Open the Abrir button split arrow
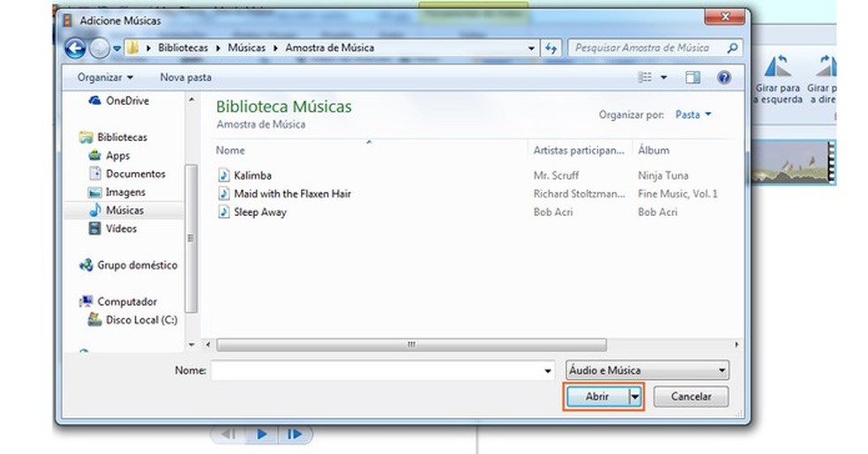This screenshot has height=454, width=868. click(635, 397)
